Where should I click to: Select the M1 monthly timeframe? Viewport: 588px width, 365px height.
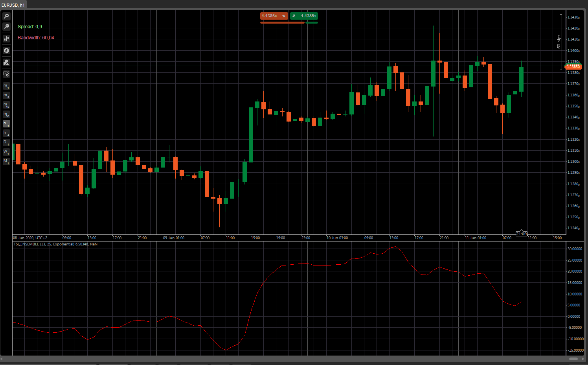coord(6,161)
